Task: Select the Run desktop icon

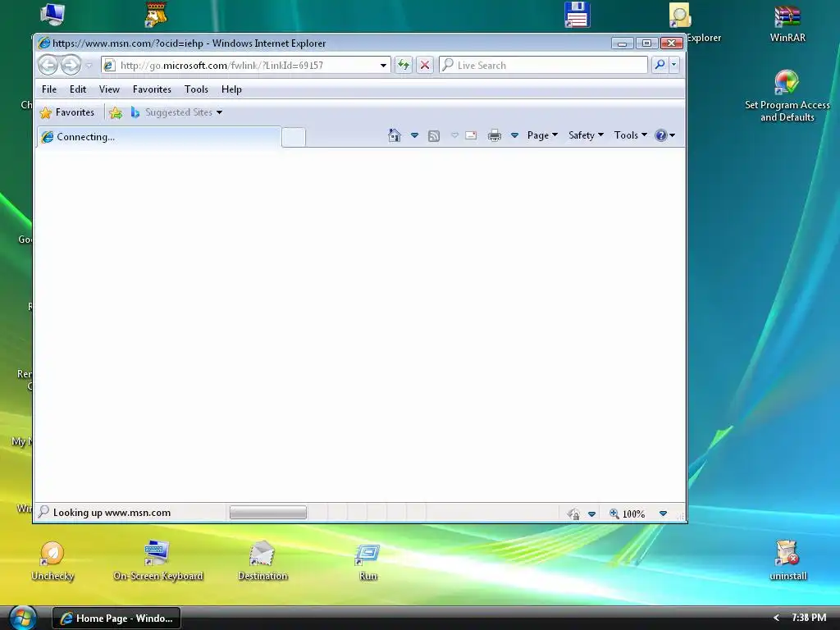Action: [368, 562]
